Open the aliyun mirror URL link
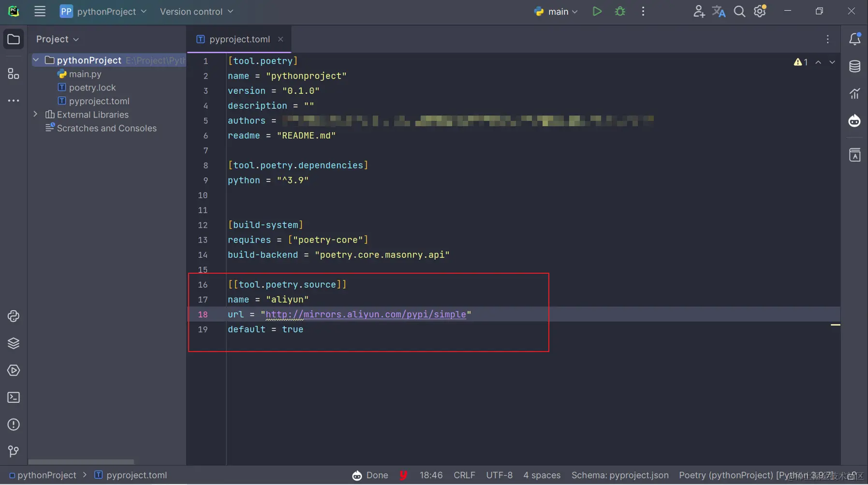 click(366, 314)
